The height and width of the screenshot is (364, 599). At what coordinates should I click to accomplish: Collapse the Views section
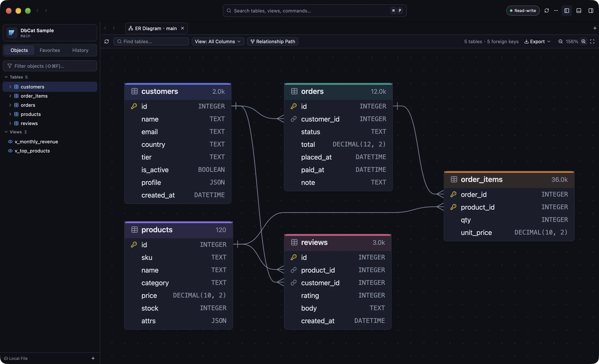coord(6,132)
